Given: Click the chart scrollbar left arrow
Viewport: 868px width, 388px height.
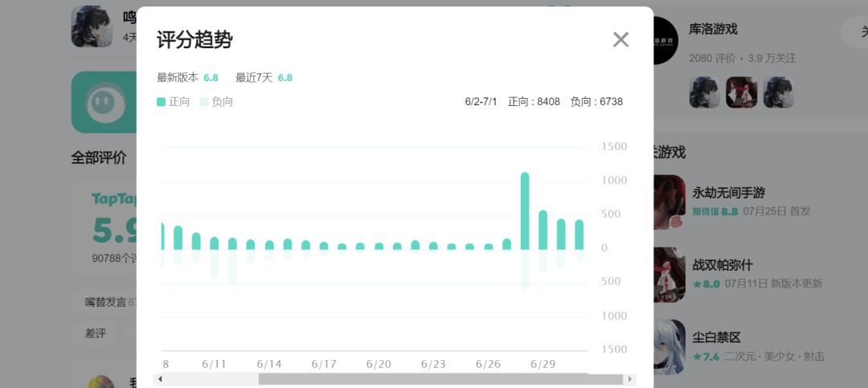Looking at the screenshot, I should [x=160, y=379].
